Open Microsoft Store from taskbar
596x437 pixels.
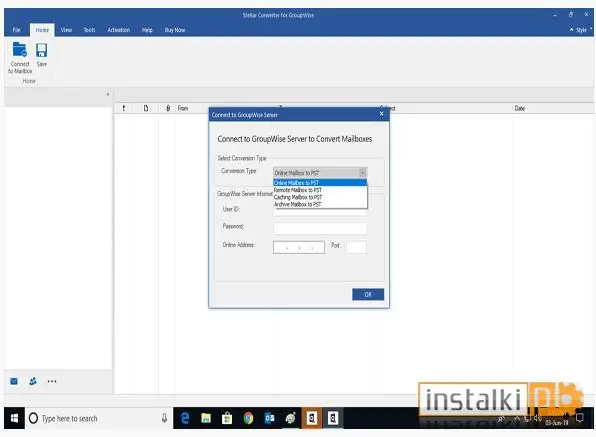tap(227, 418)
